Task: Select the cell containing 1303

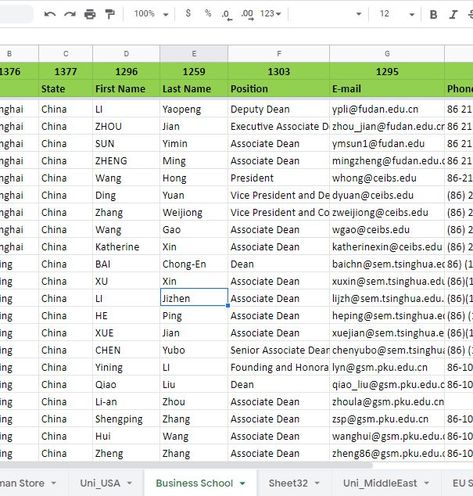Action: (279, 71)
